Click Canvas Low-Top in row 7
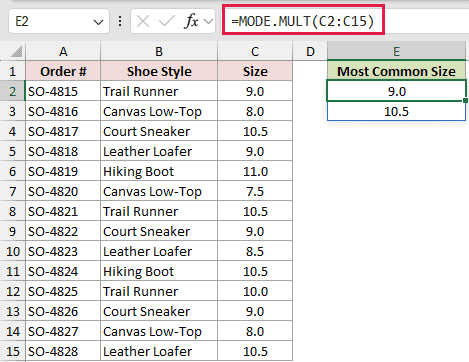The image size is (469, 362). click(x=159, y=191)
